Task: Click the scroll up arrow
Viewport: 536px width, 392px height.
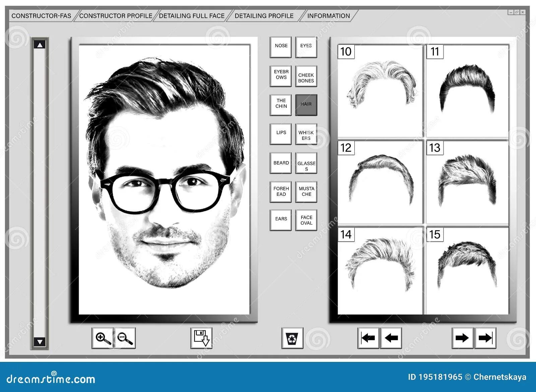Action: coord(40,45)
